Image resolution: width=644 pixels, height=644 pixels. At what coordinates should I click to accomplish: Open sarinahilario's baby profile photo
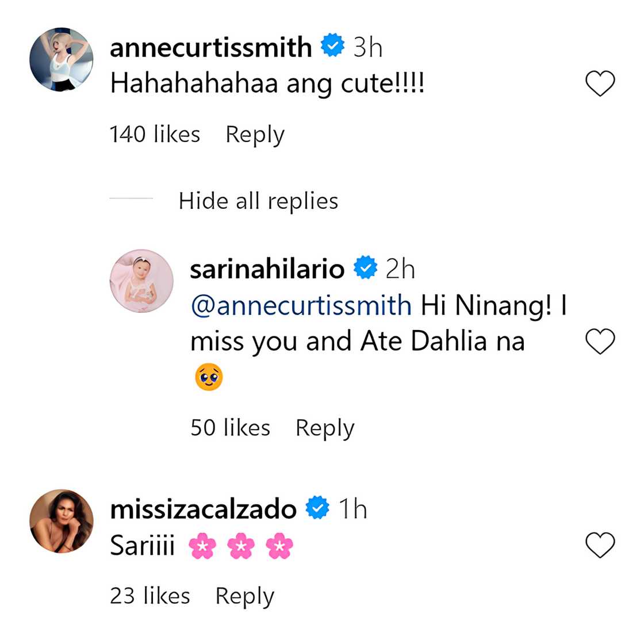[x=141, y=281]
